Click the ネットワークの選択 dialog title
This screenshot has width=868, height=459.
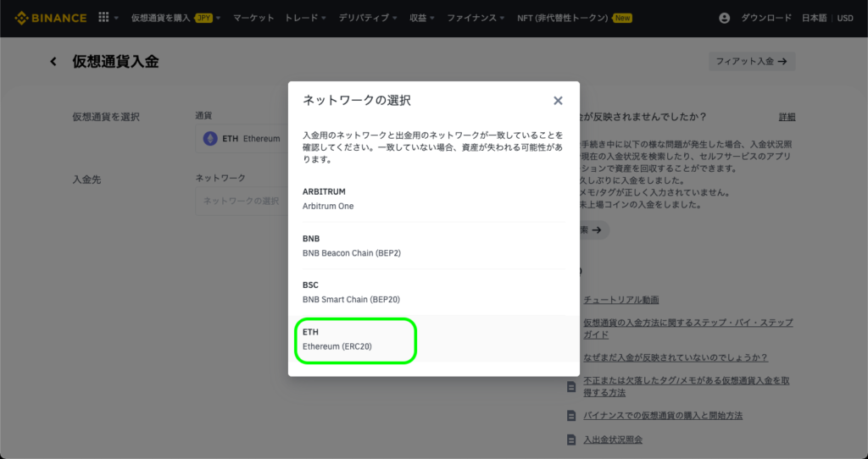pyautogui.click(x=357, y=101)
